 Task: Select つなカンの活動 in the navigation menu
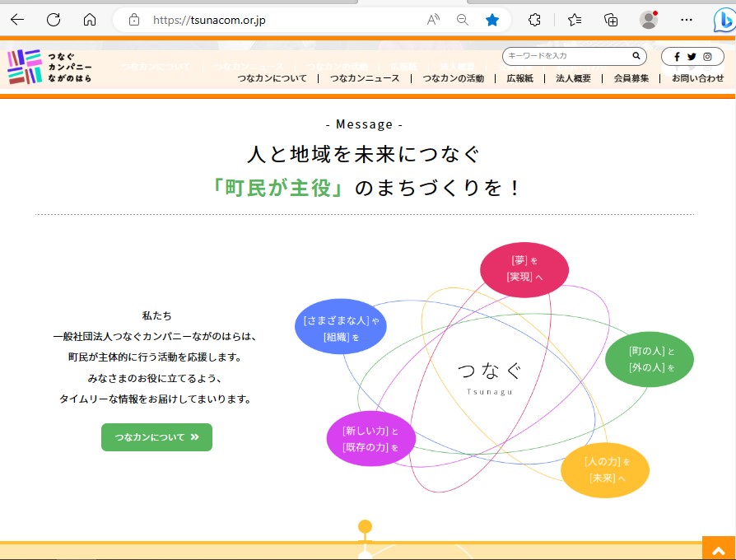pos(452,78)
